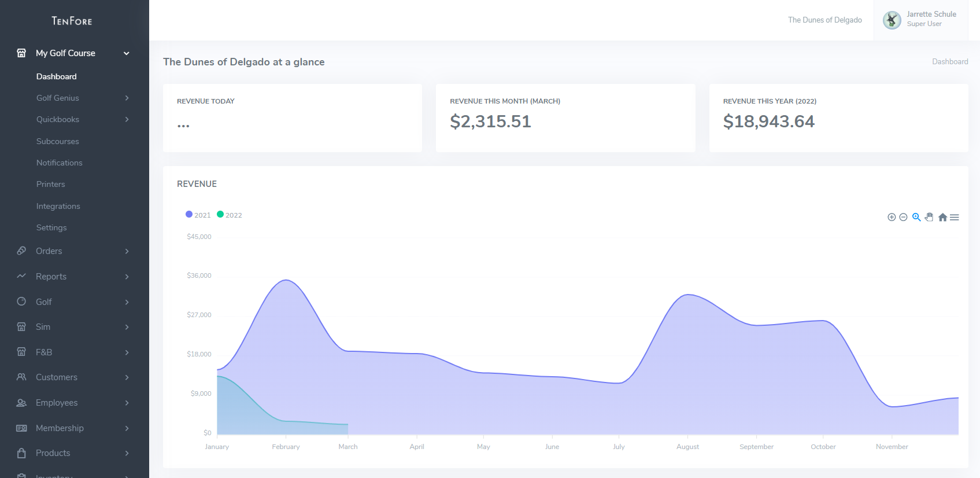Select the magnifier selection zoom tool

coord(916,218)
